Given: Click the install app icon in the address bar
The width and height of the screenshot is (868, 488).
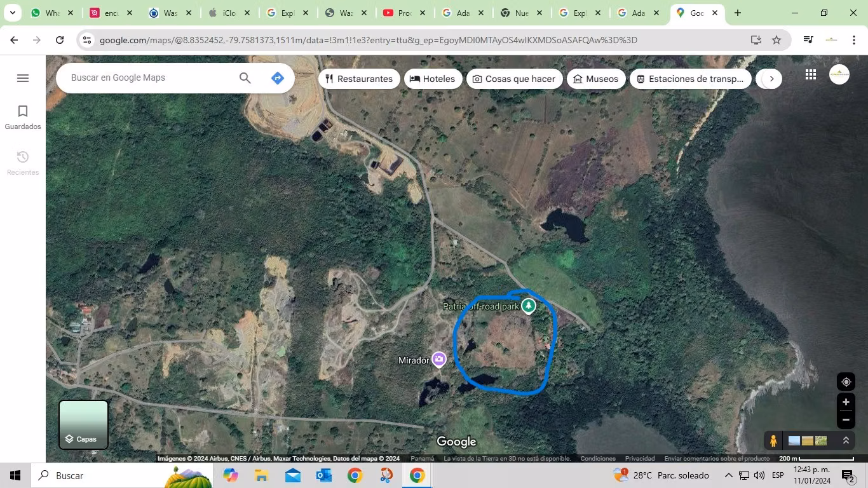Looking at the screenshot, I should (756, 40).
